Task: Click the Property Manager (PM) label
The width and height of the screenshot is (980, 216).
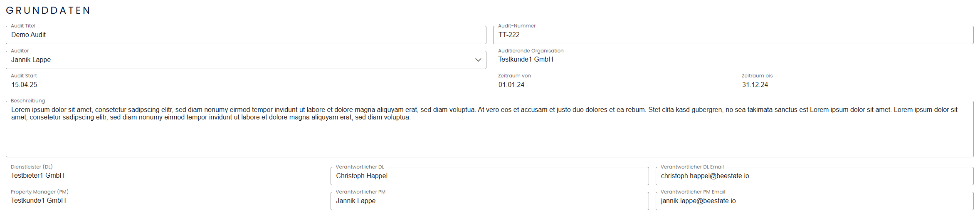Action: pyautogui.click(x=39, y=192)
